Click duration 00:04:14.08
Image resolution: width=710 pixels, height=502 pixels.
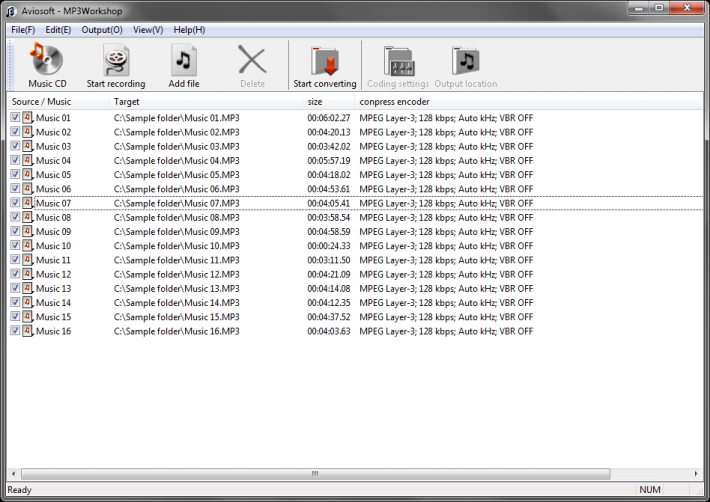click(x=329, y=288)
